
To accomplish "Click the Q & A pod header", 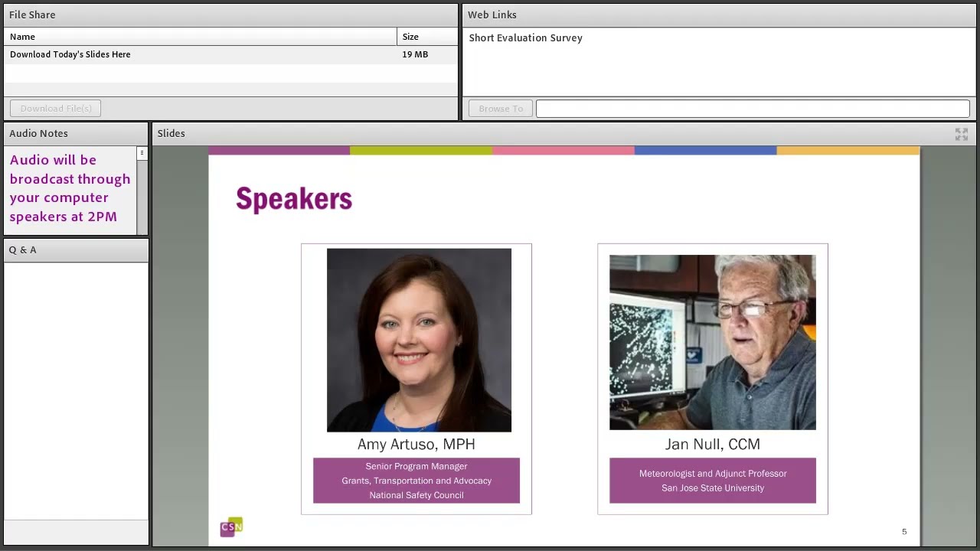I will [76, 250].
